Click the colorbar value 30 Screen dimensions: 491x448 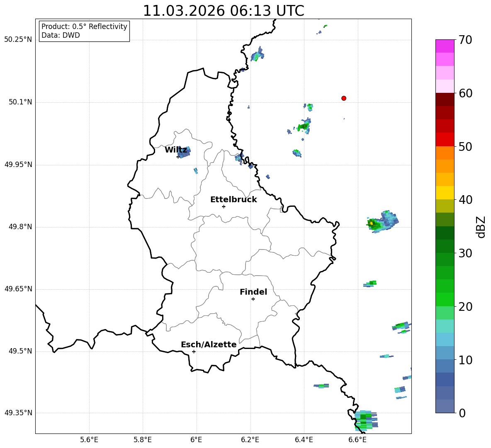tap(465, 253)
